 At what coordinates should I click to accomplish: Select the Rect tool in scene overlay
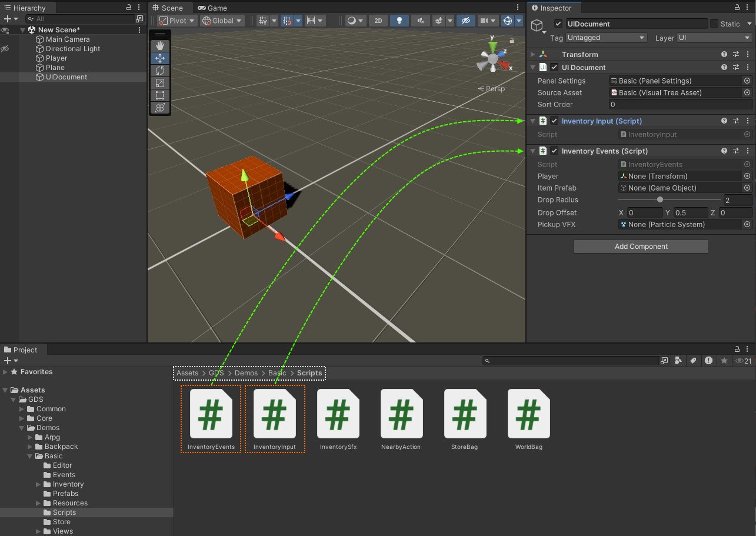[160, 95]
